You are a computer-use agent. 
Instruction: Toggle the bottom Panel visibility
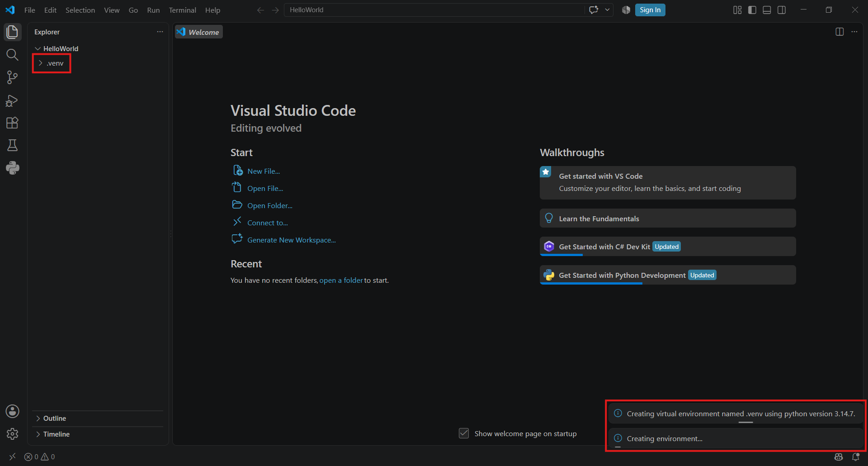pos(767,10)
